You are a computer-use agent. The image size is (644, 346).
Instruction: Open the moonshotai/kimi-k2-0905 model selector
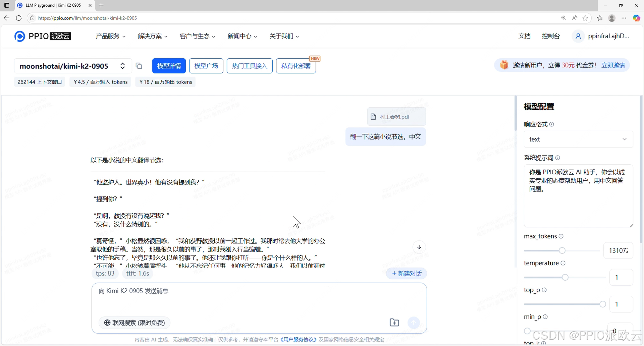[73, 66]
